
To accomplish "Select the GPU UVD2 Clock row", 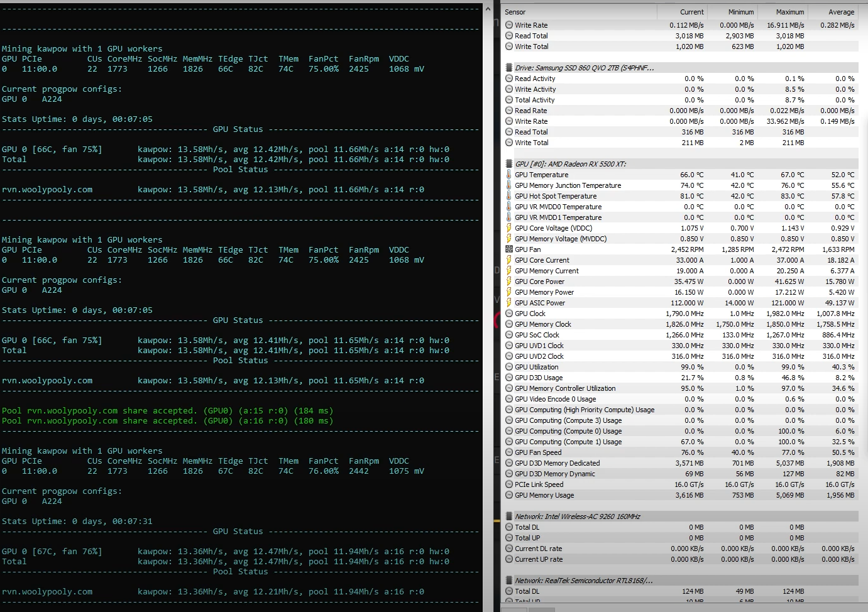I will (681, 356).
